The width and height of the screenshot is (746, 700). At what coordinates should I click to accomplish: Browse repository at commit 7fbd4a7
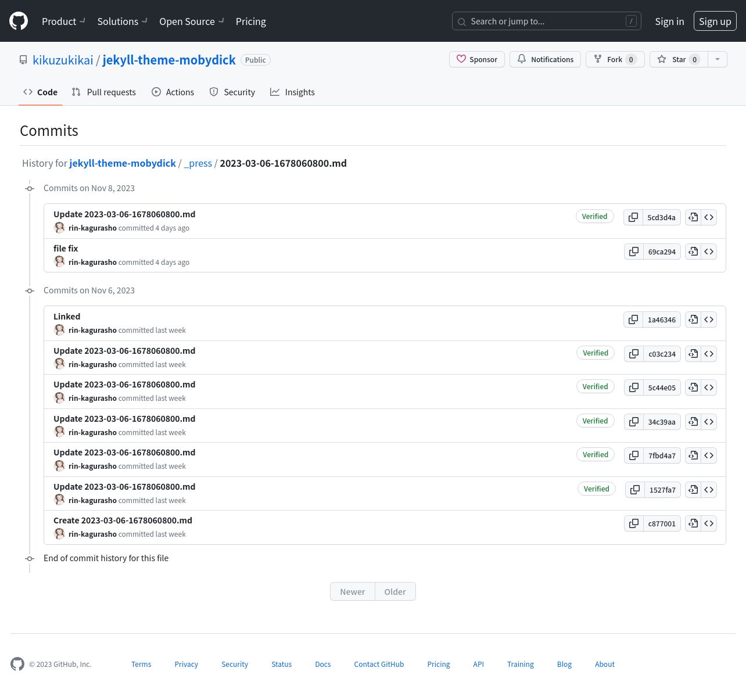[709, 455]
